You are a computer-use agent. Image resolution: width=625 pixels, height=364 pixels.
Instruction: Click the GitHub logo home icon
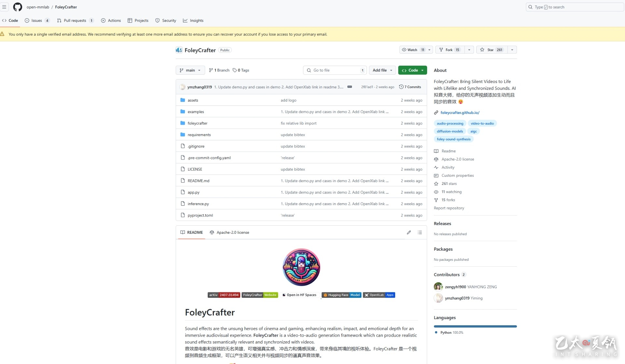(18, 7)
